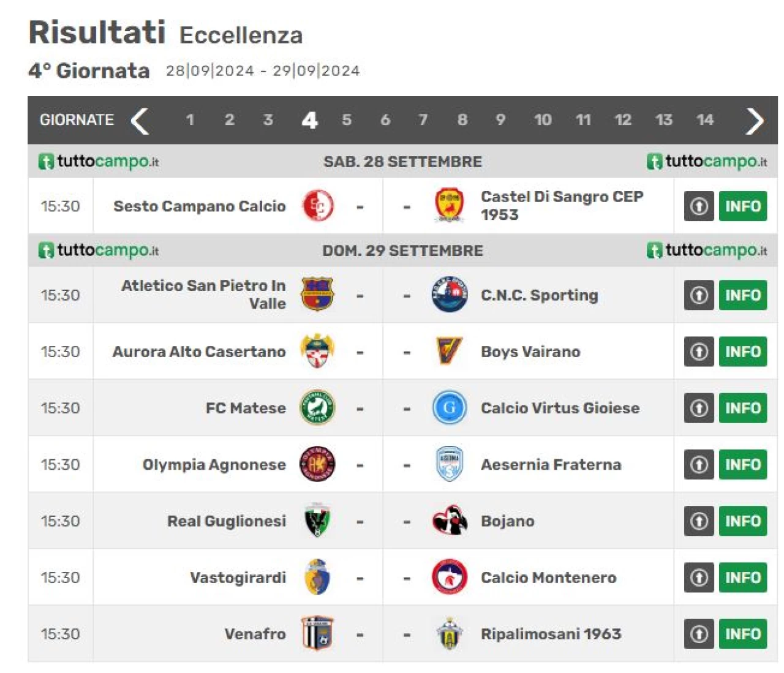The width and height of the screenshot is (784, 673).
Task: Advance giornate list with right chevron
Action: pyautogui.click(x=755, y=120)
